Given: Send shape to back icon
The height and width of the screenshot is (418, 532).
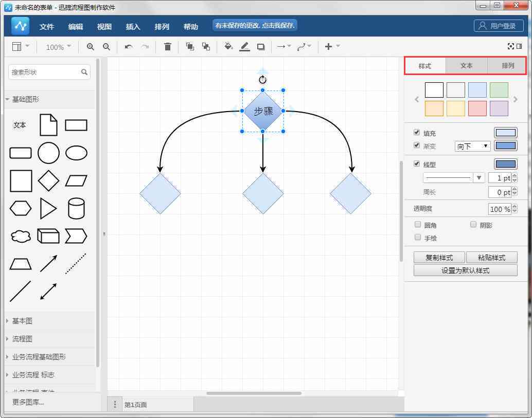Looking at the screenshot, I should pyautogui.click(x=206, y=46).
